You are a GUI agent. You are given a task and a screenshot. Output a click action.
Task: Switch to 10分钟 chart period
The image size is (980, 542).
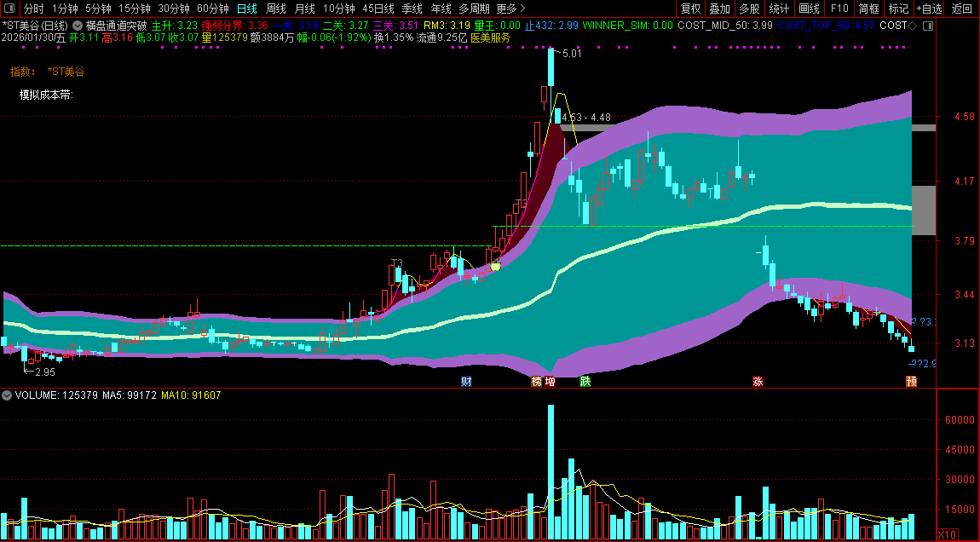pyautogui.click(x=339, y=9)
